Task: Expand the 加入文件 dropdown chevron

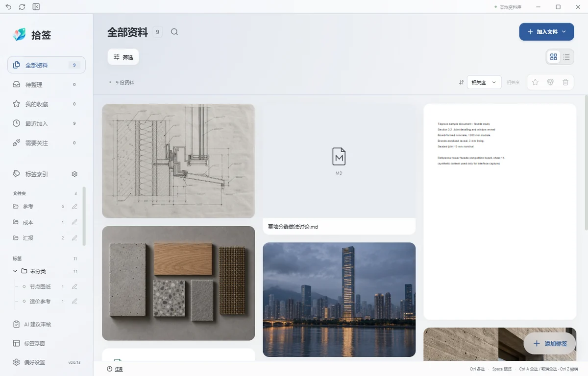Action: 564,32
